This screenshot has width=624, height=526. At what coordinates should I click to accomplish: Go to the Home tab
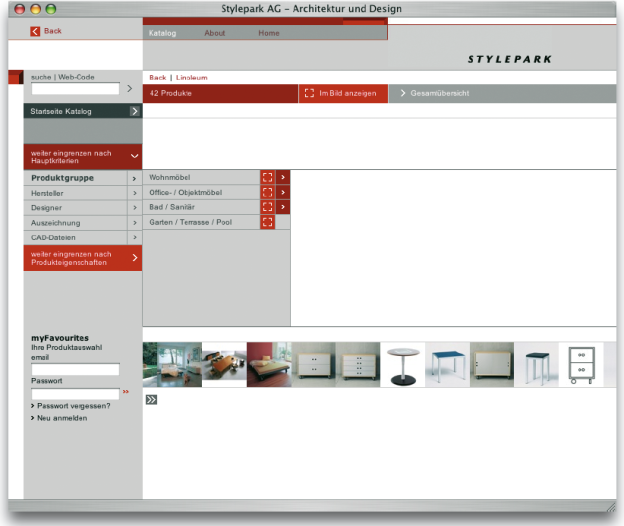click(x=269, y=33)
